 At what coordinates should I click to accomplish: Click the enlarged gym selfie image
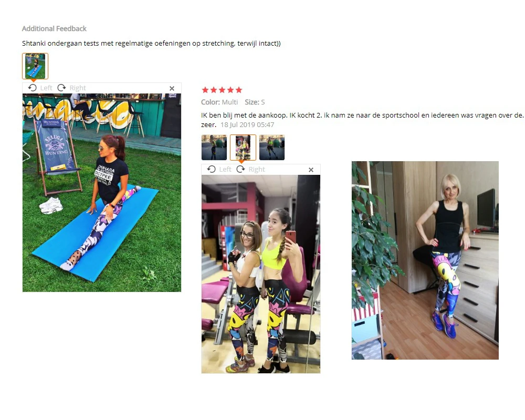(261, 274)
